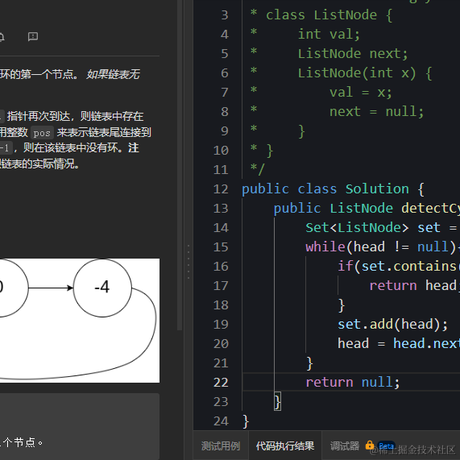Click the text '指针再次到达，则链表中存在'
The width and height of the screenshot is (460, 460).
point(75,116)
